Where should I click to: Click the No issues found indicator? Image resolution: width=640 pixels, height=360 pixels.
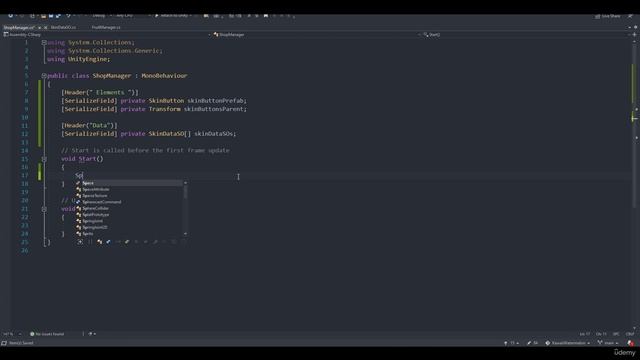click(47, 334)
